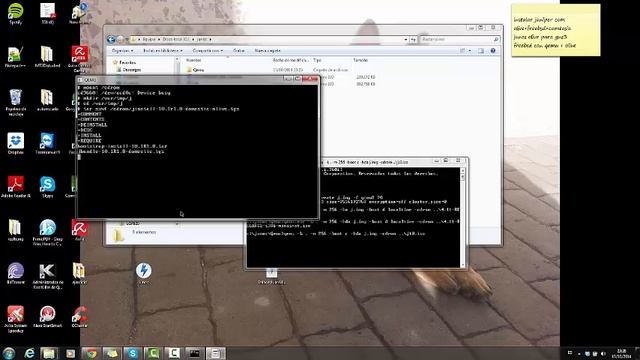Image resolution: width=640 pixels, height=360 pixels.
Task: Open the CCleaner desktop shortcut
Action: (x=79, y=317)
